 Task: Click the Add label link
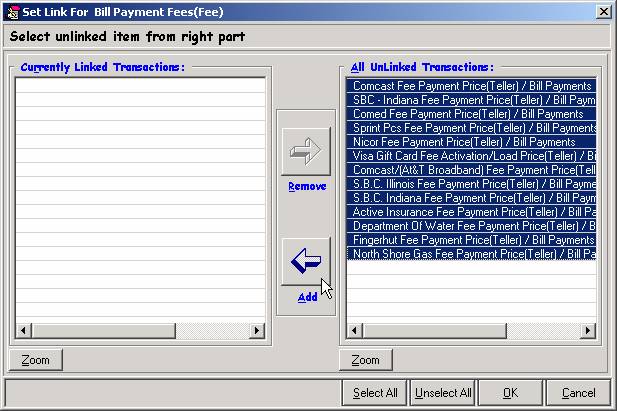pyautogui.click(x=307, y=297)
